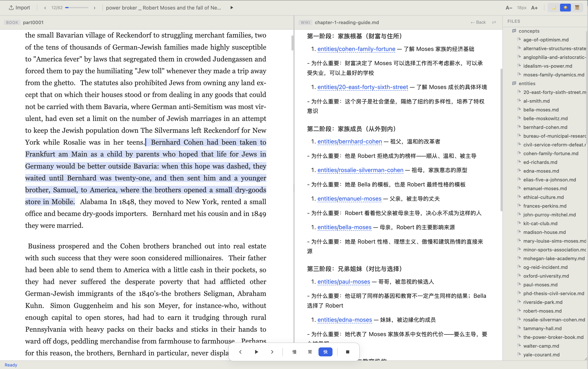
Task: Open entities/bella-moses link
Action: coord(344,227)
